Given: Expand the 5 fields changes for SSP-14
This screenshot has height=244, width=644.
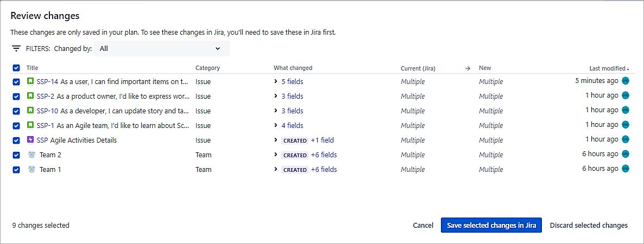Looking at the screenshot, I should [x=292, y=81].
